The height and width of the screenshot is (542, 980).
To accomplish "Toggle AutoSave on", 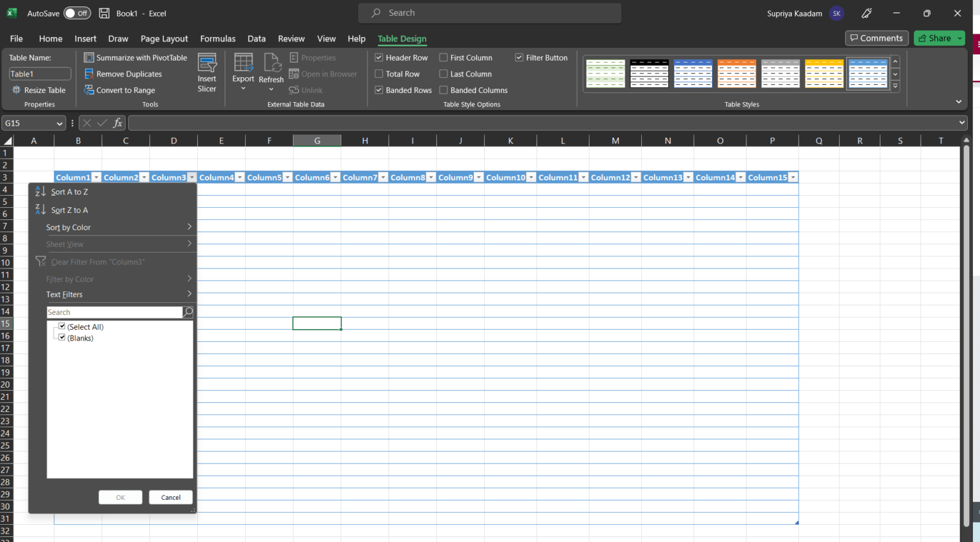I will coord(77,13).
